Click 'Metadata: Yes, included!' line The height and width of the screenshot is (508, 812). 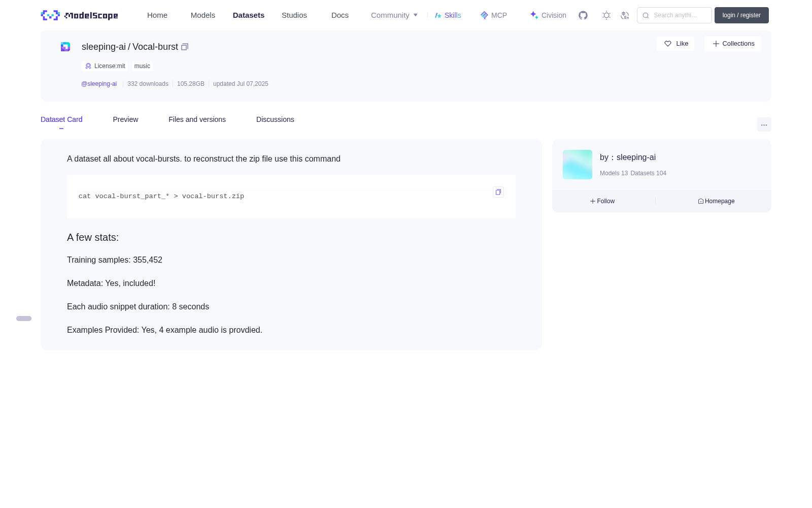click(111, 283)
